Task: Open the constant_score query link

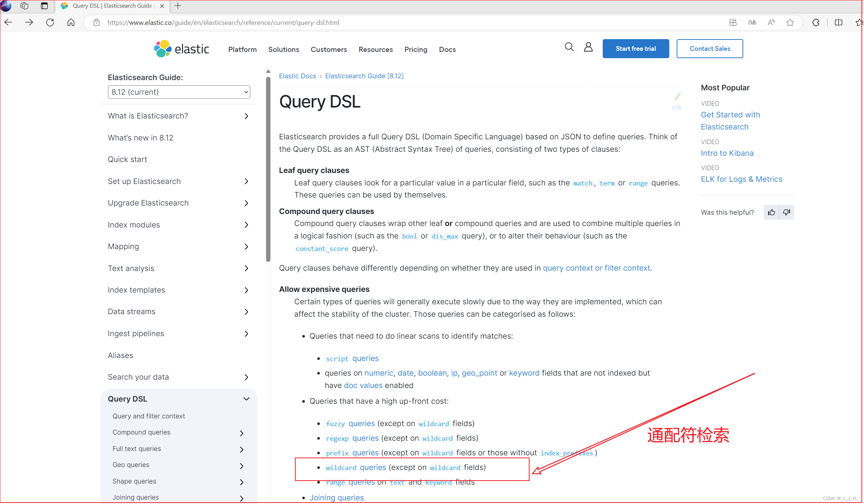Action: [x=322, y=249]
